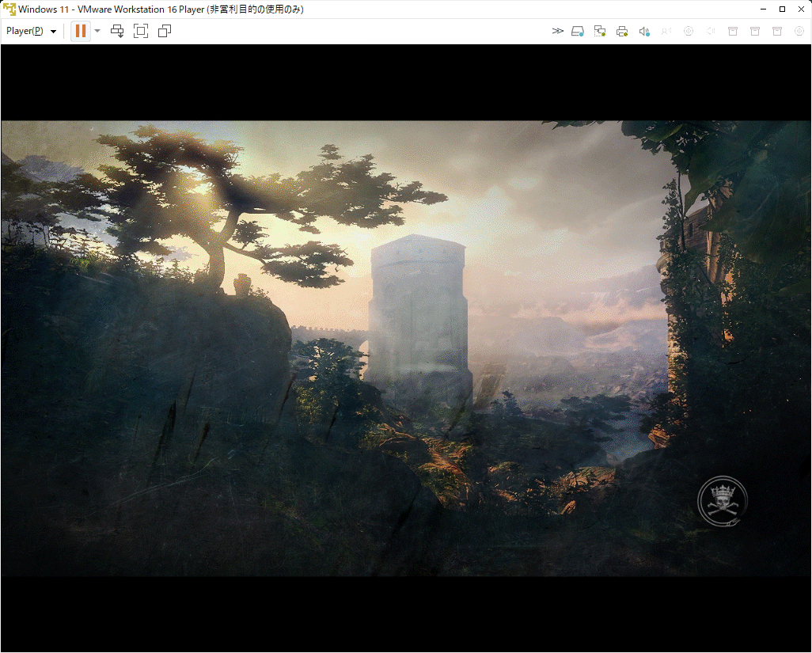Enter full screen mode icon
Viewport: 812px width, 653px height.
click(141, 31)
